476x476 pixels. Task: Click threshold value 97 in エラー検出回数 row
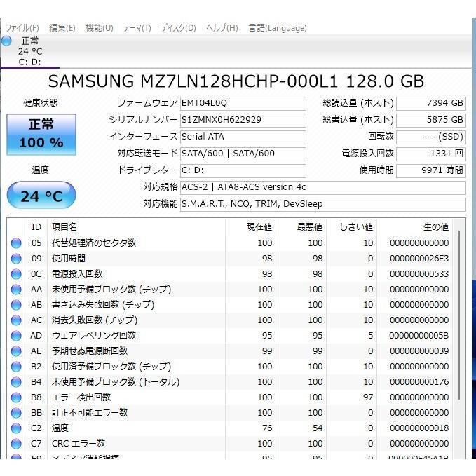pyautogui.click(x=368, y=397)
